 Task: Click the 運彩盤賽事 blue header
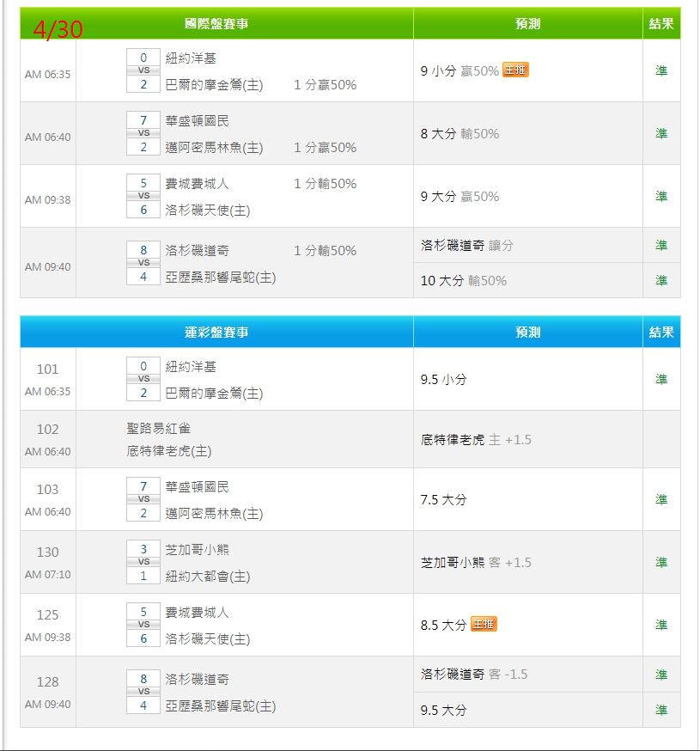pos(216,332)
